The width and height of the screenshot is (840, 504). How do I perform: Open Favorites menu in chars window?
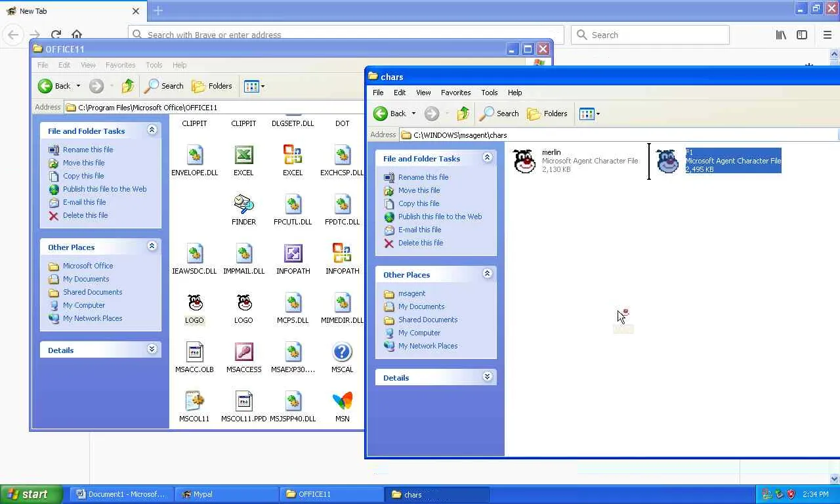pyautogui.click(x=455, y=93)
